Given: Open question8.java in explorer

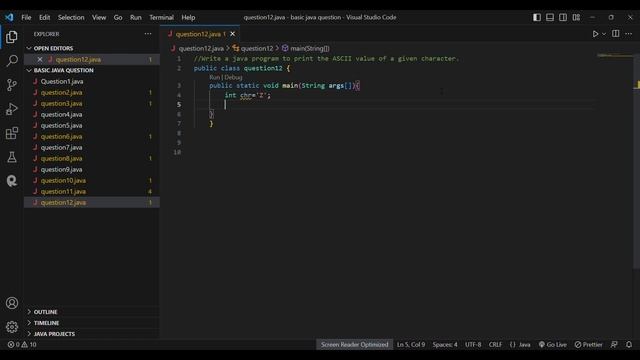Looking at the screenshot, I should [91, 158].
